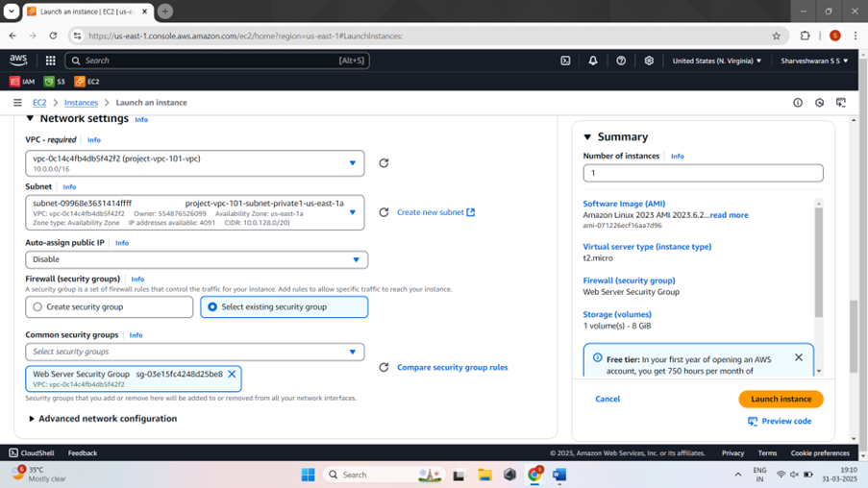The width and height of the screenshot is (868, 488).
Task: Open the tab search chevron in Chrome
Action: pyautogui.click(x=12, y=12)
